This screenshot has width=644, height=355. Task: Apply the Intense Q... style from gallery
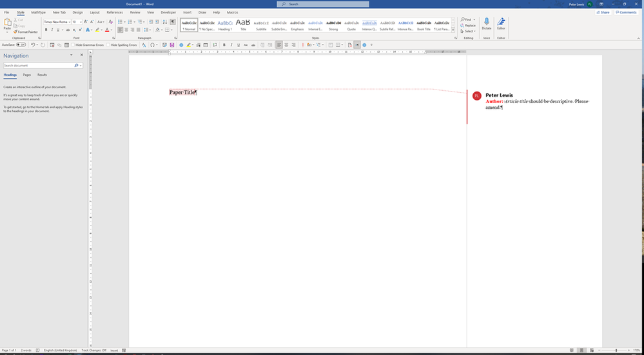coord(369,25)
